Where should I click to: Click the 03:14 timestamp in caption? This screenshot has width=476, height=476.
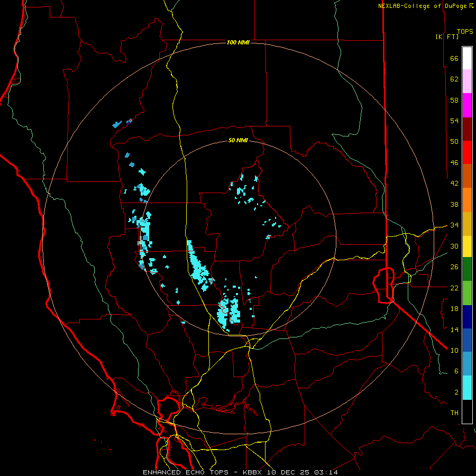(326, 472)
